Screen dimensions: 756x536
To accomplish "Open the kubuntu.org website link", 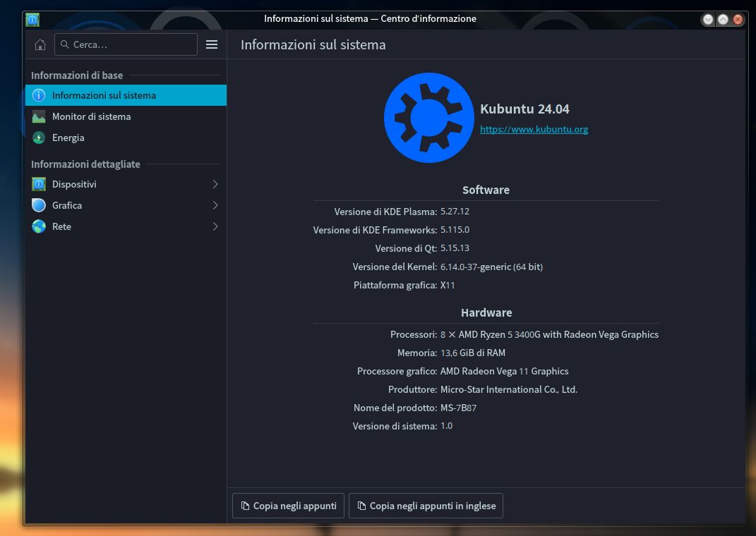I will tap(534, 129).
